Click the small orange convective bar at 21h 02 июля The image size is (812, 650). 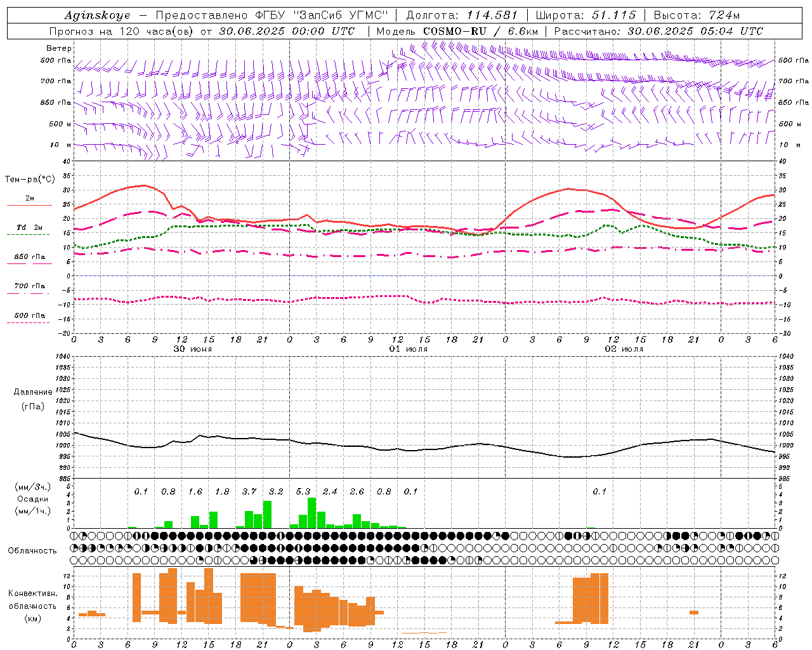(694, 613)
